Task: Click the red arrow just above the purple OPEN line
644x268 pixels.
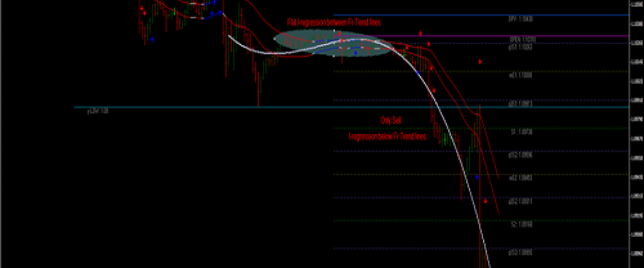Action: coord(421,33)
